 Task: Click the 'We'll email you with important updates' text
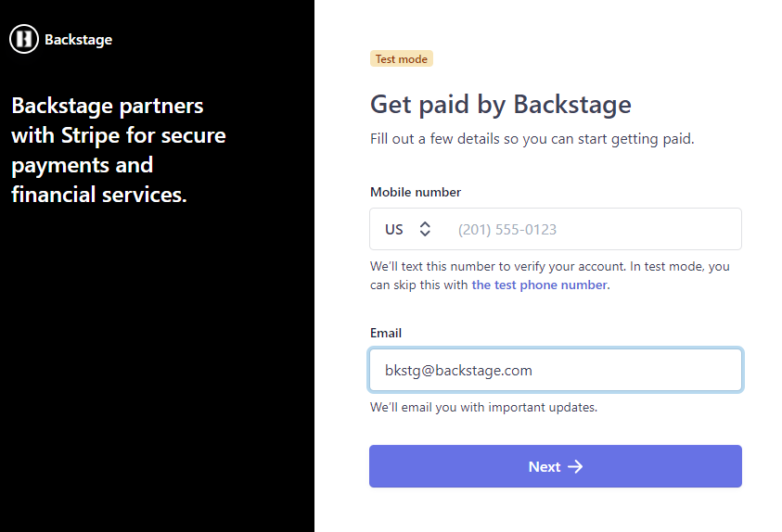pos(483,408)
